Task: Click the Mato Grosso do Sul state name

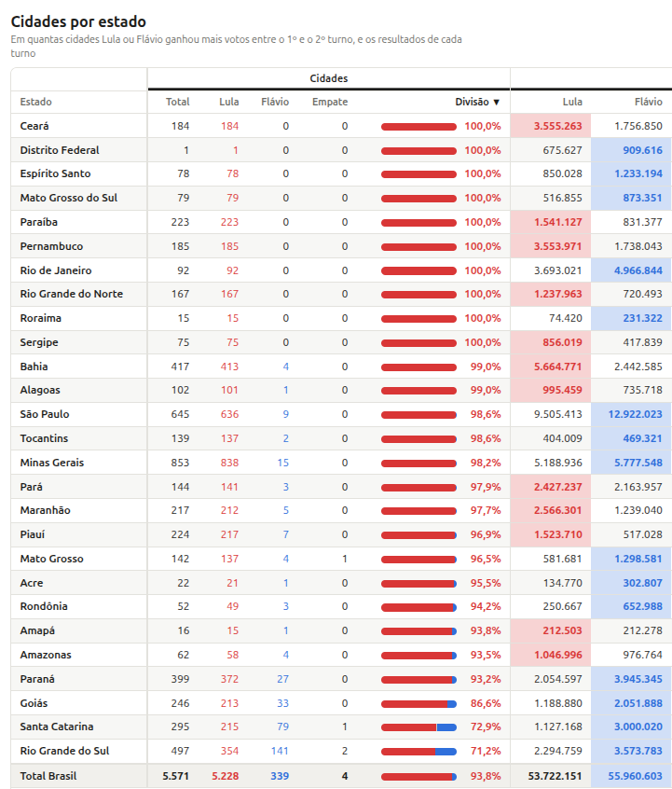Action: point(68,198)
